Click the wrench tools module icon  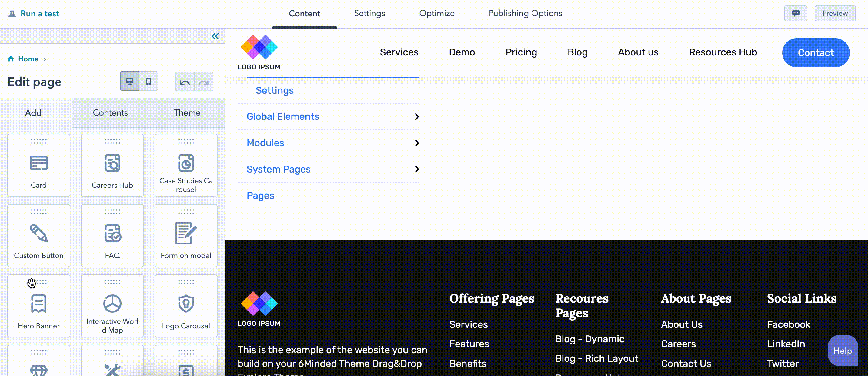112,370
